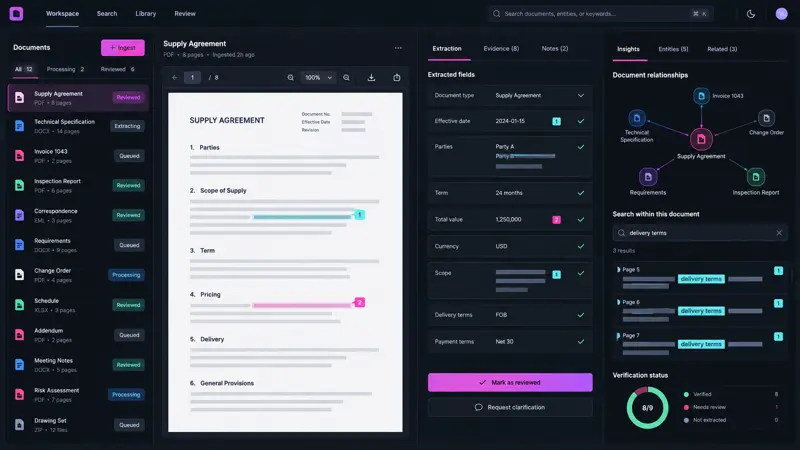
Task: Expand the Document type dropdown
Action: [581, 95]
